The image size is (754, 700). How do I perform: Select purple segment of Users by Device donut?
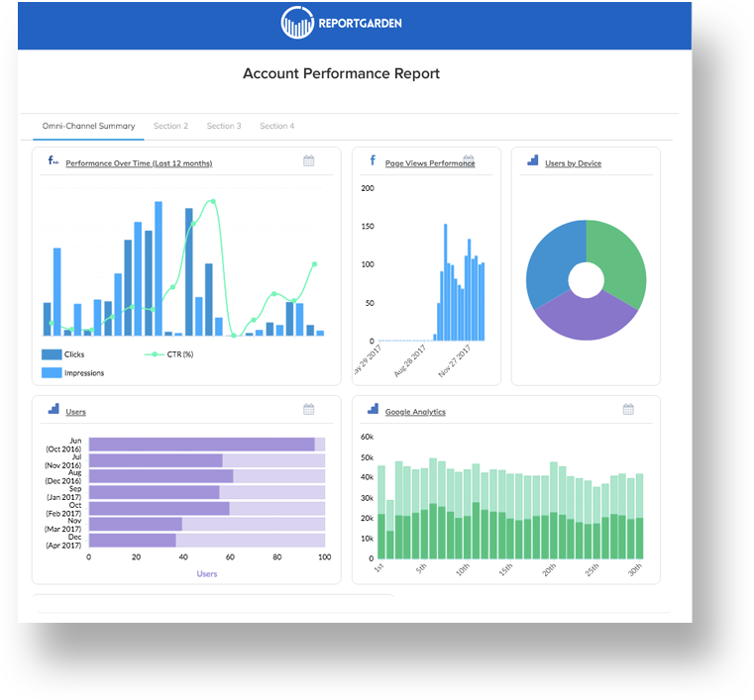coord(587,320)
